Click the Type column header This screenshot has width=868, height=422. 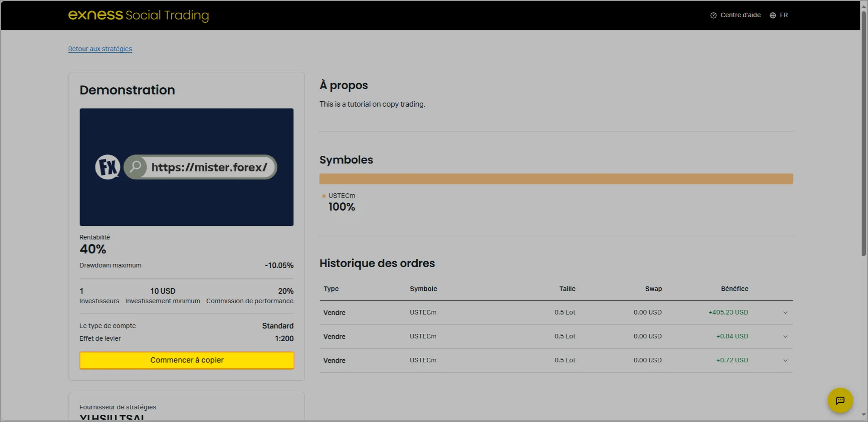pyautogui.click(x=331, y=289)
